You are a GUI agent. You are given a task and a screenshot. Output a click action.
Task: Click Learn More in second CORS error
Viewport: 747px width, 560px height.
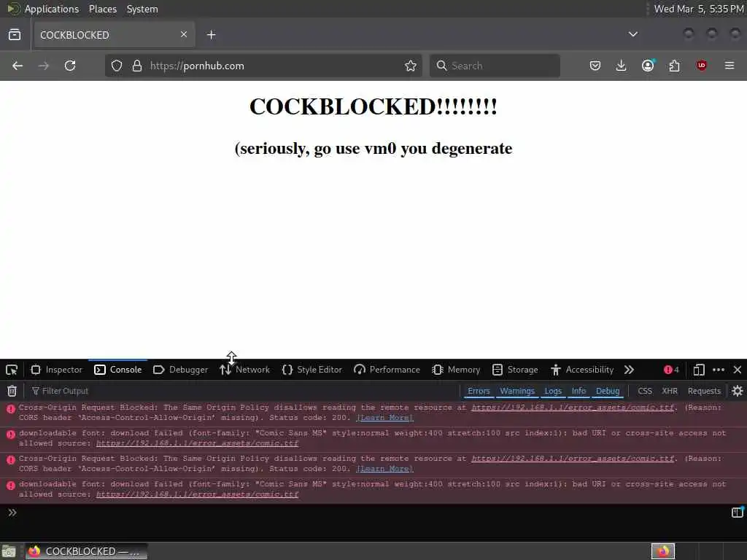pyautogui.click(x=384, y=469)
